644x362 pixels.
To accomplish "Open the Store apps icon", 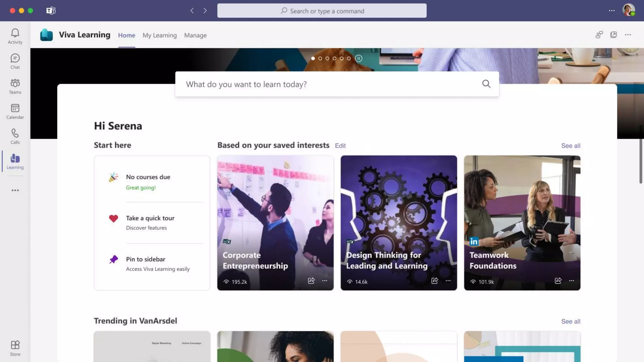I will pyautogui.click(x=15, y=348).
